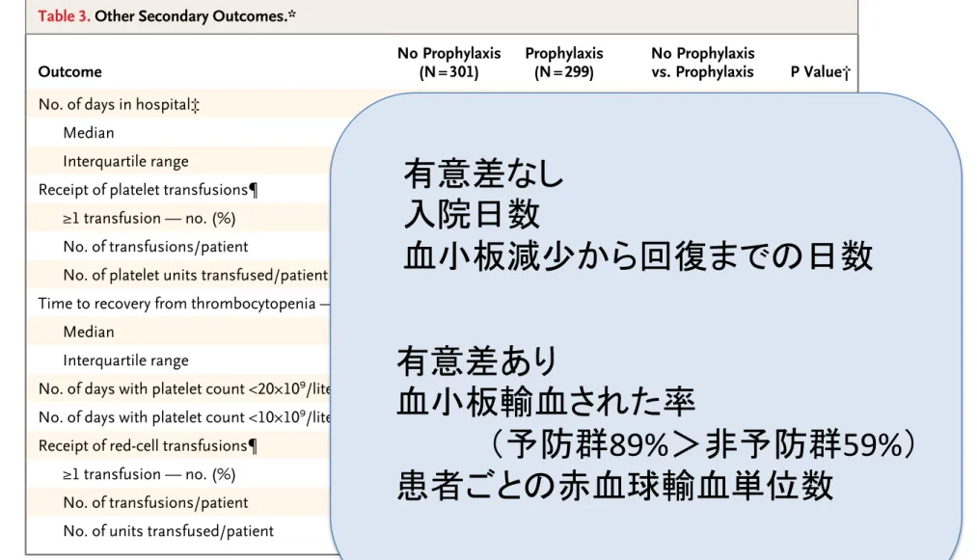Click the '有意差あり' heading in overlay
Image resolution: width=977 pixels, height=560 pixels.
477,361
